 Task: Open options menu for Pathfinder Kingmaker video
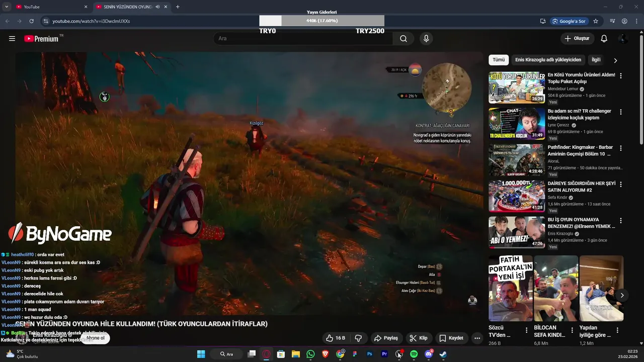coord(620,148)
